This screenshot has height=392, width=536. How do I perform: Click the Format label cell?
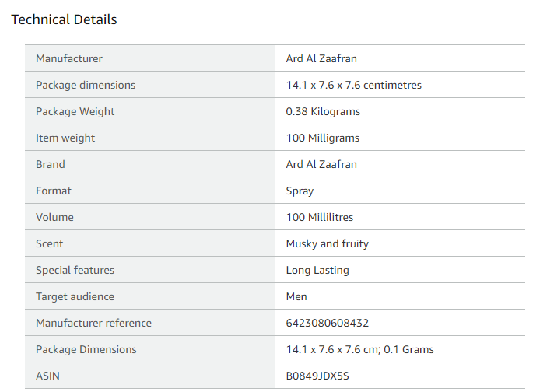[x=54, y=191]
